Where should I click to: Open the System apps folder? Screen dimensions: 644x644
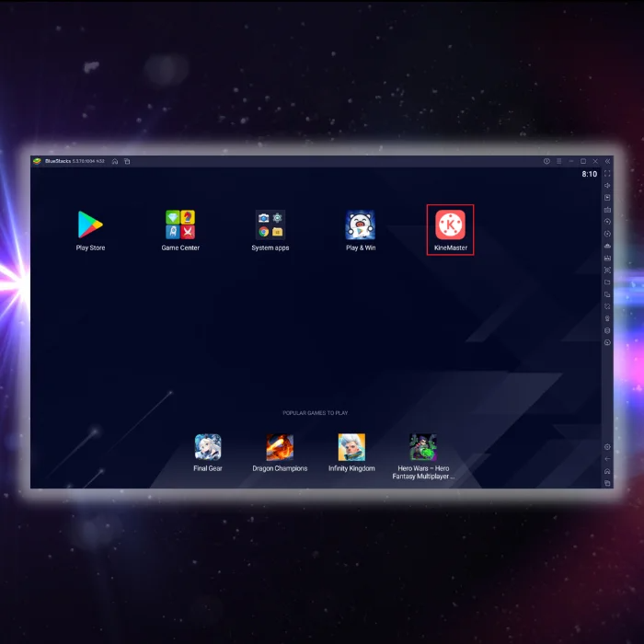point(270,225)
